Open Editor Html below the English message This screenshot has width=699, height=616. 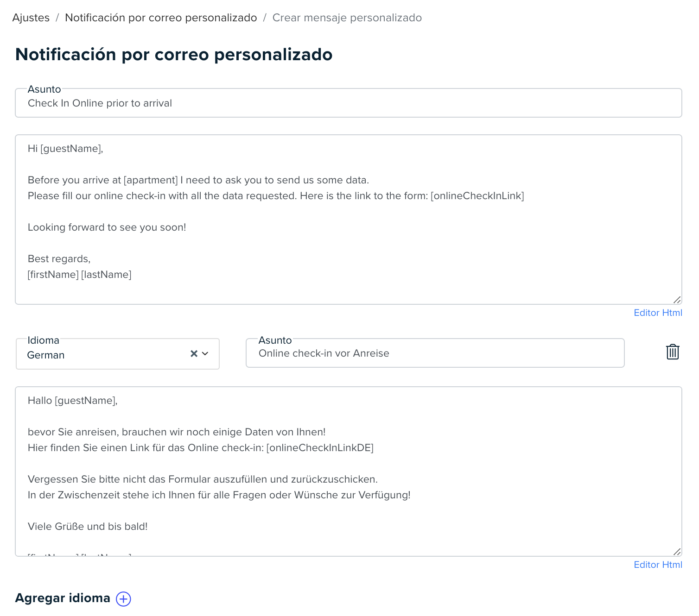(x=658, y=313)
